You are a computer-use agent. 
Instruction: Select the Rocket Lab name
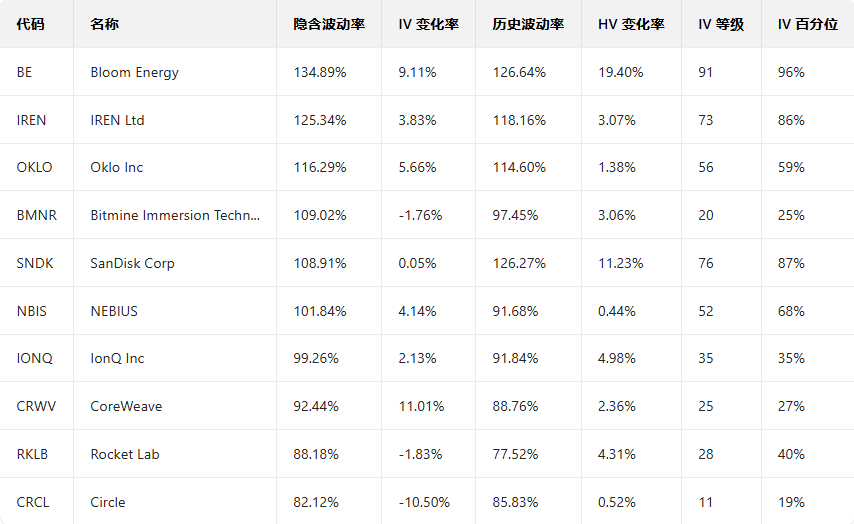125,454
